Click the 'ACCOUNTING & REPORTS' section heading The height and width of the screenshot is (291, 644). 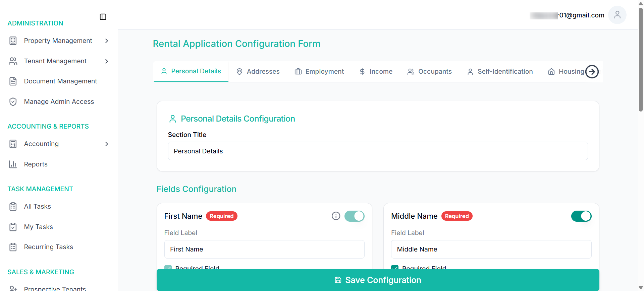[x=48, y=127]
